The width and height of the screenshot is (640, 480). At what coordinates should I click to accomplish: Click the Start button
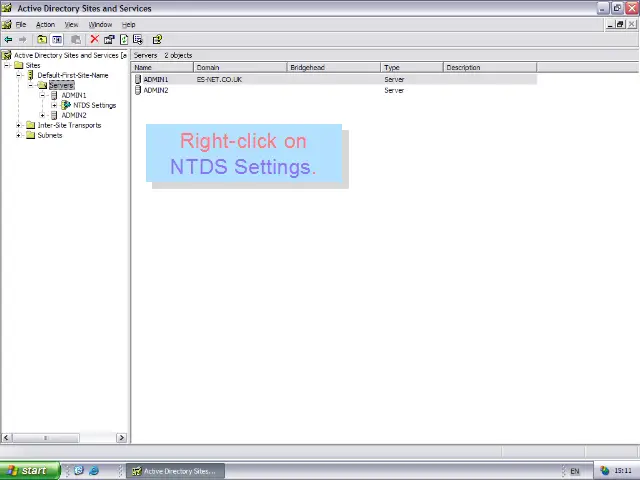(27, 471)
